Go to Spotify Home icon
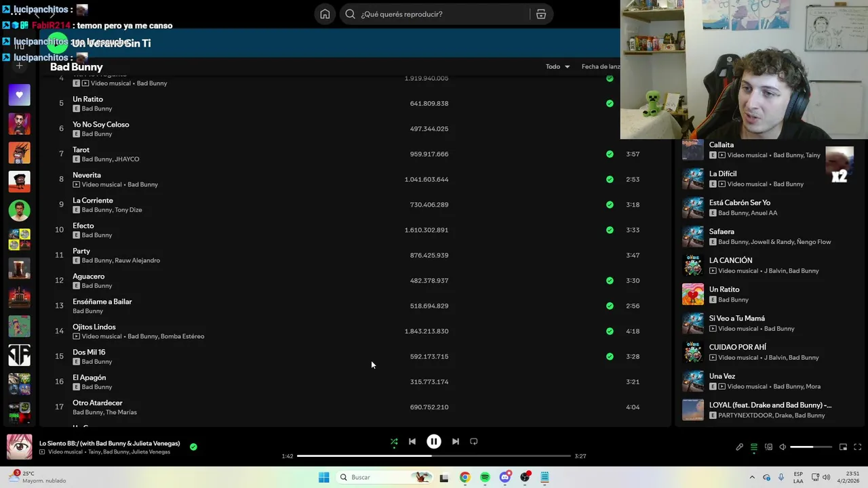Screen dimensions: 868x488 point(325,14)
